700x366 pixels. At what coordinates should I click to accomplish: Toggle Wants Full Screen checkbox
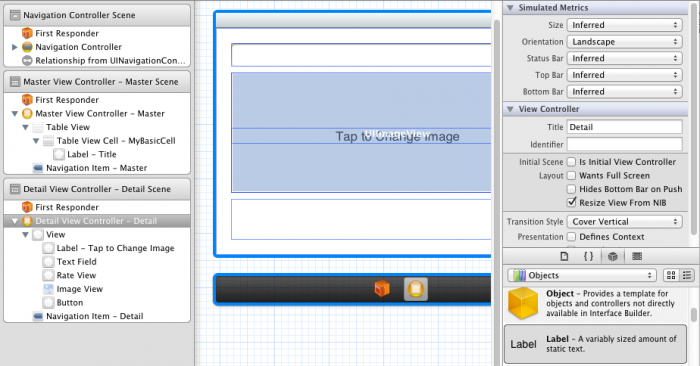[x=571, y=175]
